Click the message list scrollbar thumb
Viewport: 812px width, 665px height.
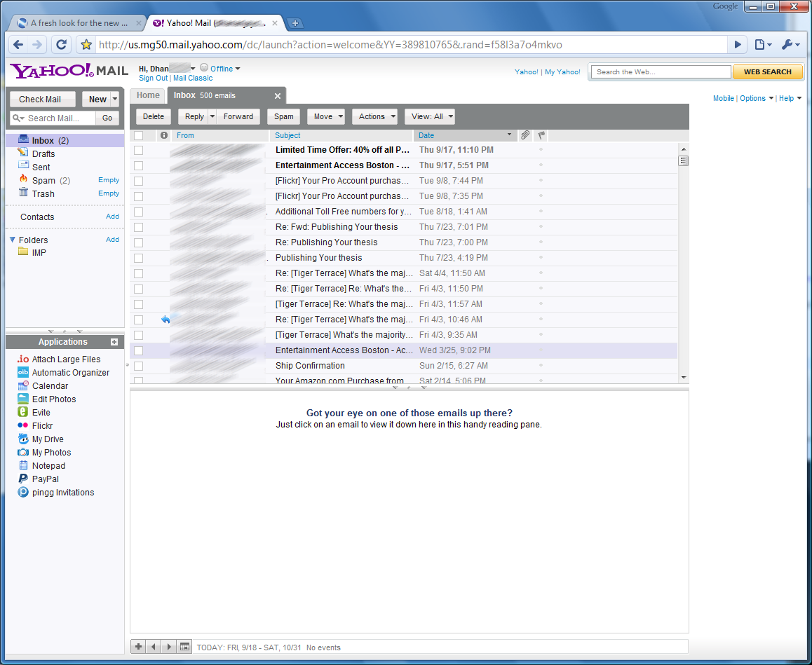(x=683, y=160)
